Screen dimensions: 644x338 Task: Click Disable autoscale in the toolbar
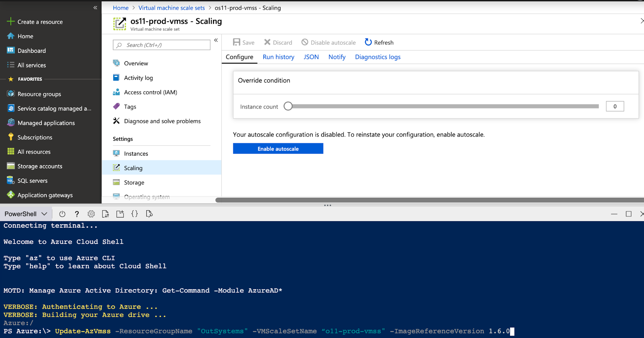click(328, 42)
